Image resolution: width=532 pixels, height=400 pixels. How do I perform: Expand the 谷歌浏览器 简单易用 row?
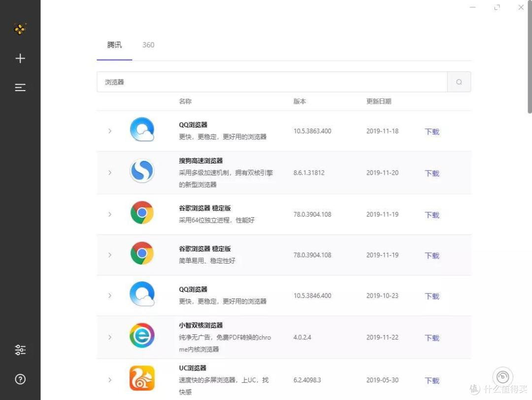(x=109, y=255)
